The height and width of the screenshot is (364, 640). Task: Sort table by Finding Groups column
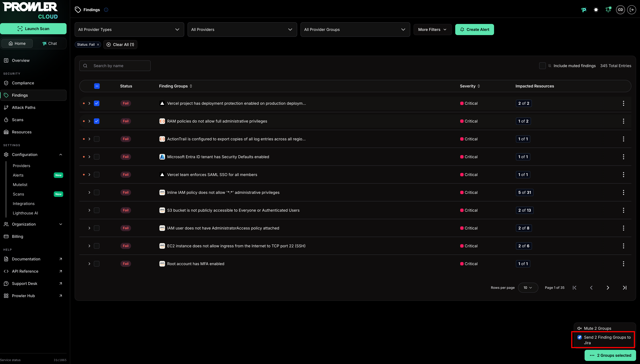point(175,86)
